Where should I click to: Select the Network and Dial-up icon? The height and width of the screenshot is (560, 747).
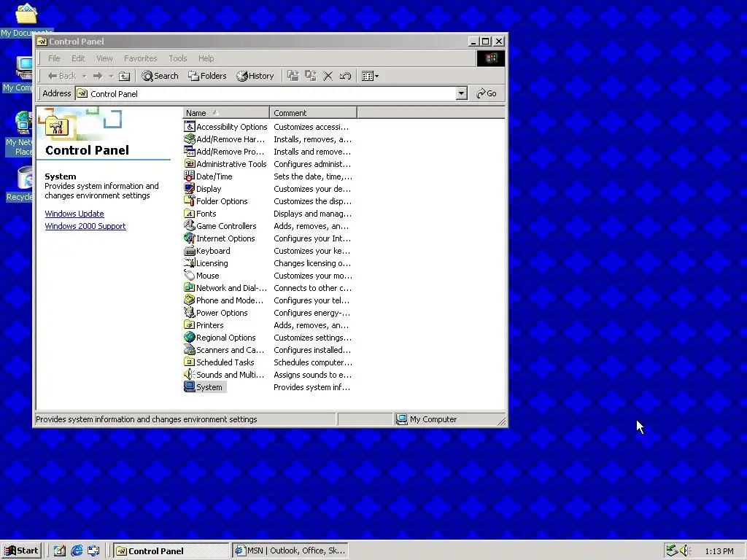tap(190, 287)
